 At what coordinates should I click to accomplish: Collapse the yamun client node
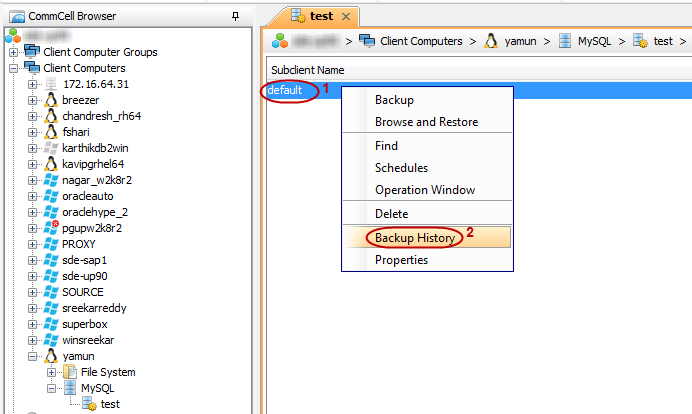click(32, 356)
